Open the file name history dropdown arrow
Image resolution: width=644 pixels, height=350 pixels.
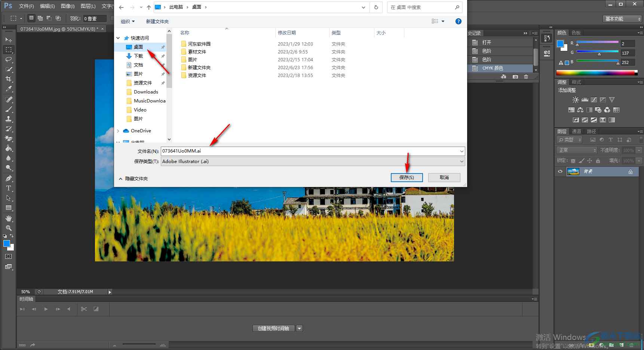coord(461,151)
